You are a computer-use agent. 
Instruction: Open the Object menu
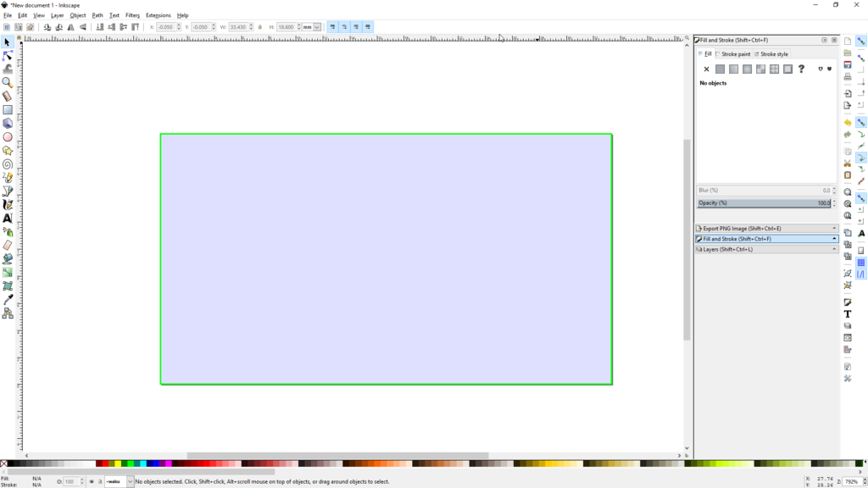[77, 15]
